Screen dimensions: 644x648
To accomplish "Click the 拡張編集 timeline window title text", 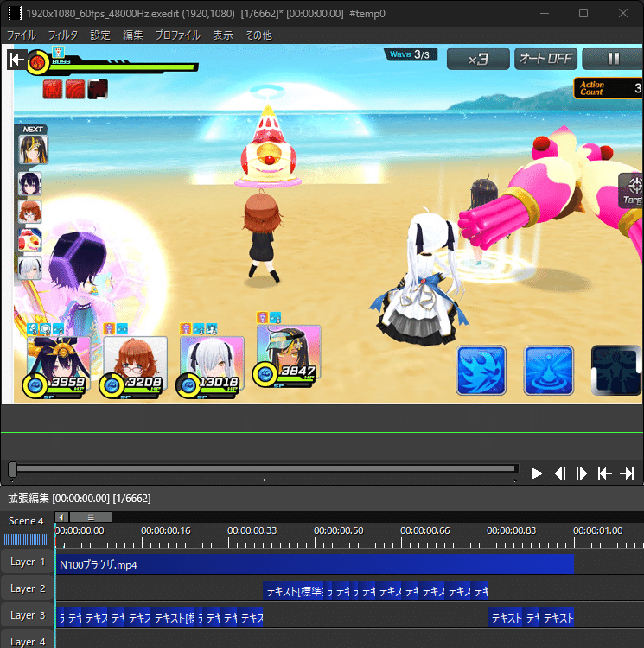I will 79,499.
